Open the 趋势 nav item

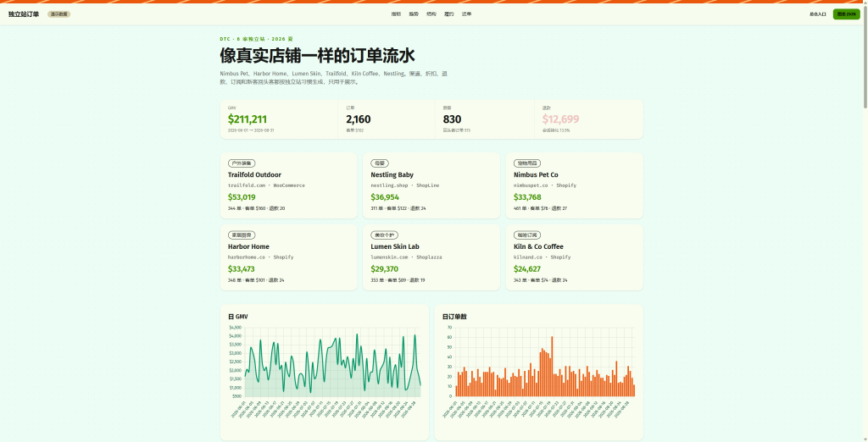coord(414,14)
